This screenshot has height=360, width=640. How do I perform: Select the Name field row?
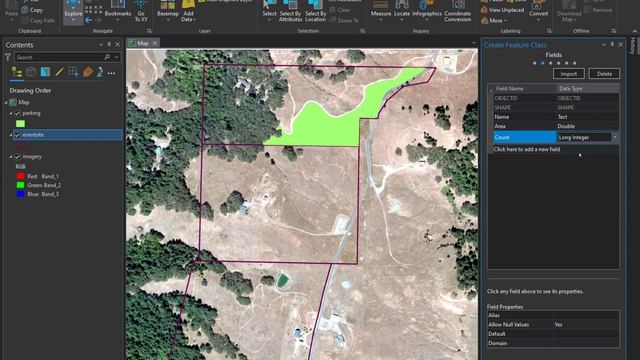coord(556,117)
